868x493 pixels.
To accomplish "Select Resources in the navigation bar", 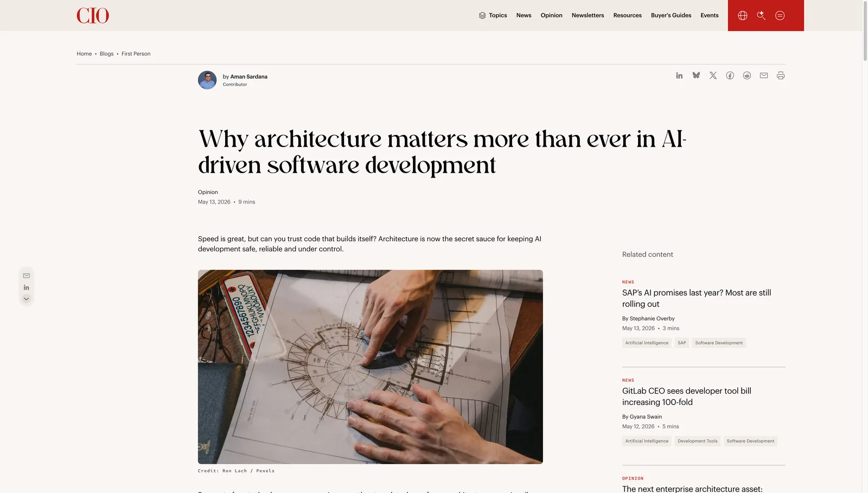I will tap(627, 15).
